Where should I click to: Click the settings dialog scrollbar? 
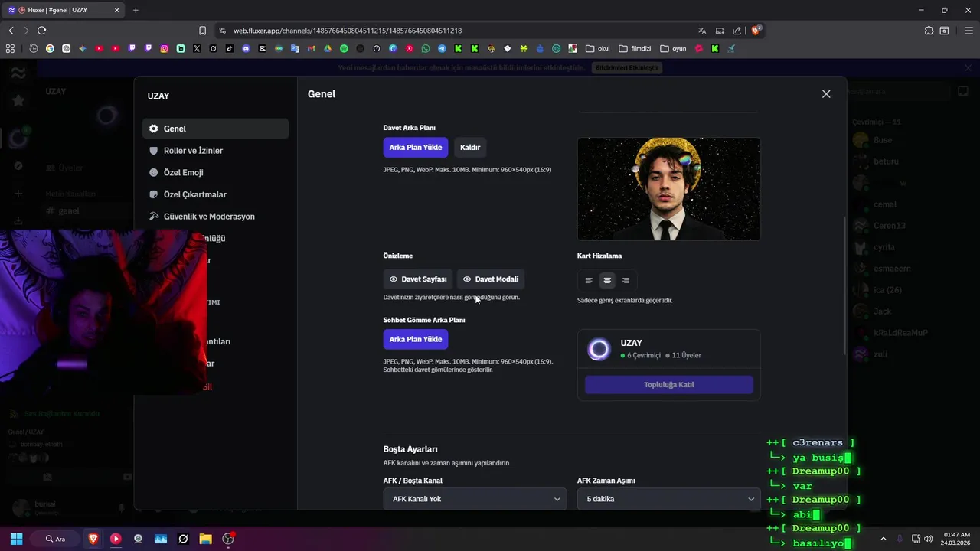(844, 287)
